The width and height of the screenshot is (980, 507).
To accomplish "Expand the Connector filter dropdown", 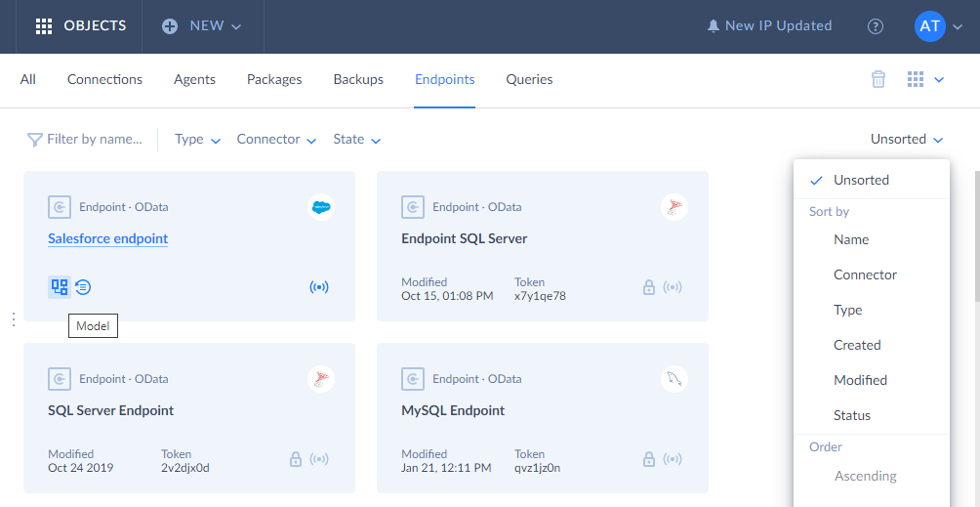I will coord(276,140).
